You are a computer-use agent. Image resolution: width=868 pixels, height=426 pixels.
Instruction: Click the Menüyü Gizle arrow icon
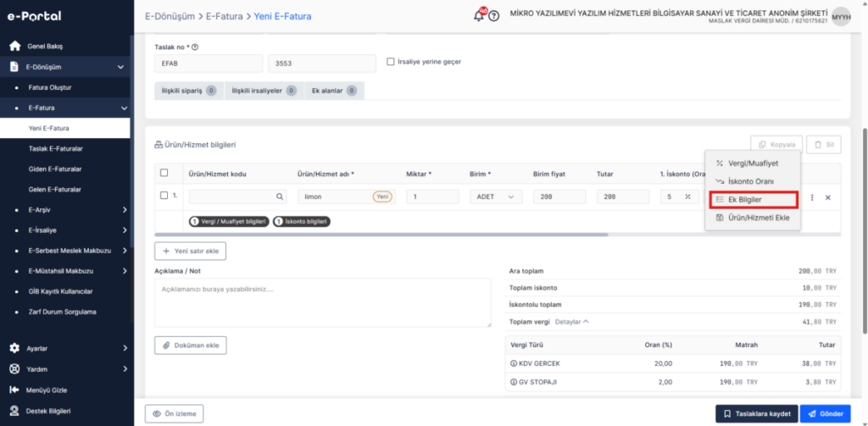[x=15, y=390]
